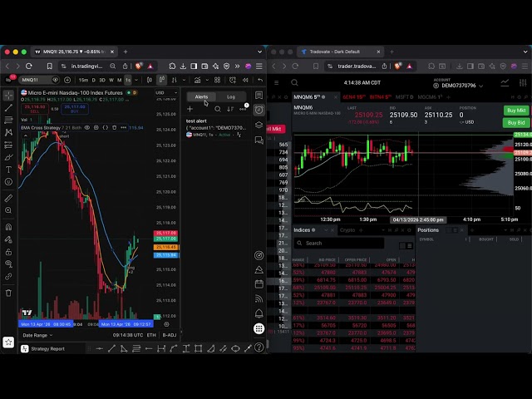Click the blue BUY price button
The image size is (532, 399).
[75, 109]
